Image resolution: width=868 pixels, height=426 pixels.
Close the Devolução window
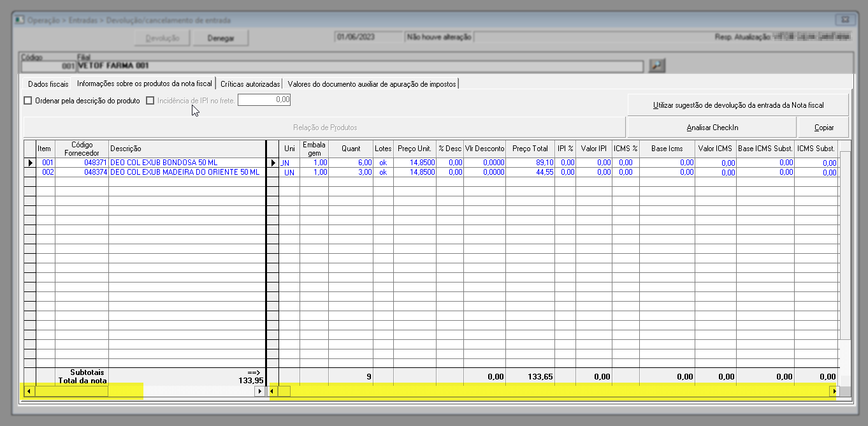point(845,20)
